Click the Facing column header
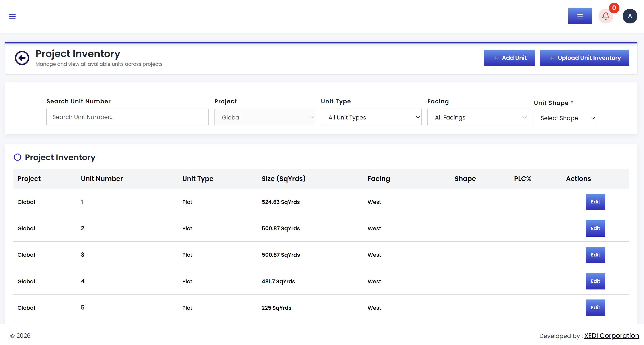644x345 pixels. (378, 178)
